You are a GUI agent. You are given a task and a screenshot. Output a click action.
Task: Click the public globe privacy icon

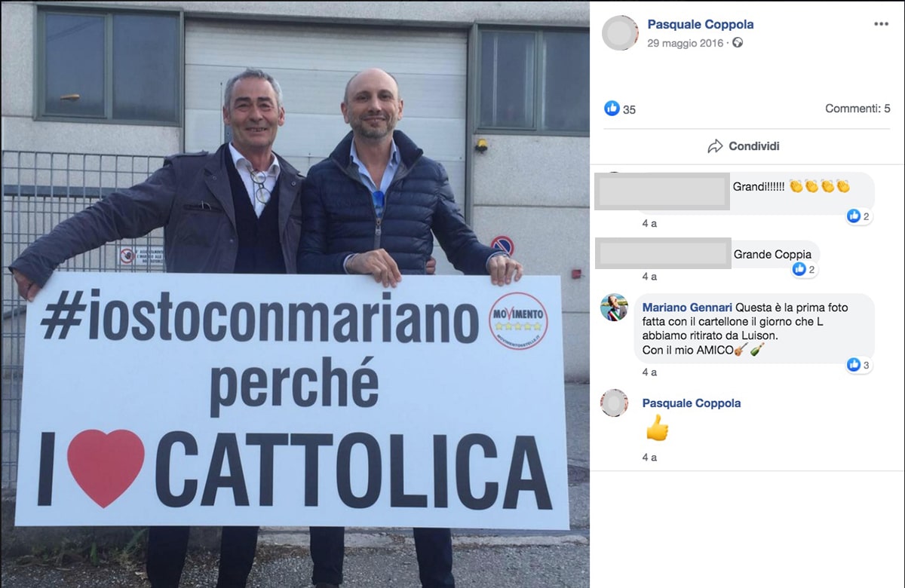click(738, 43)
